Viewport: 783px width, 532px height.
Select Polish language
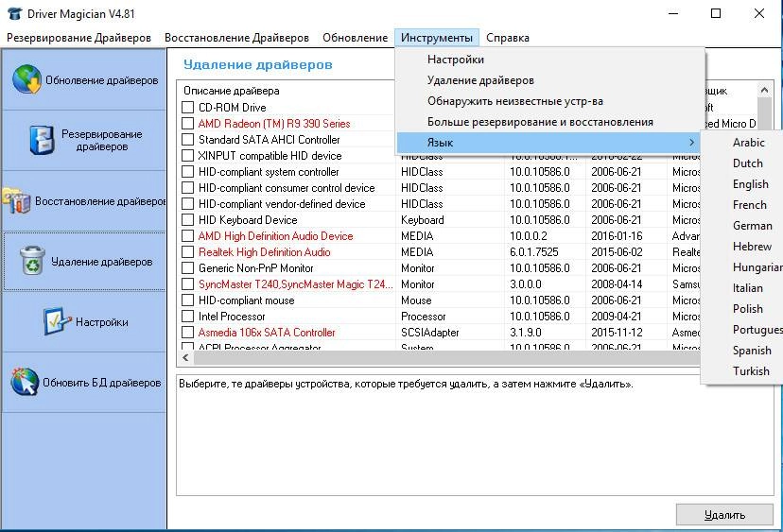click(x=748, y=309)
